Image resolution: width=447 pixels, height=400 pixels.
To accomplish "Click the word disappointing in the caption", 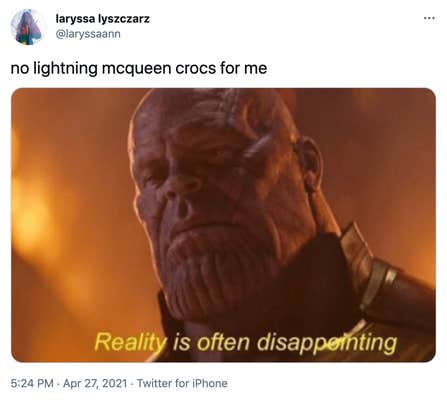I will click(327, 343).
